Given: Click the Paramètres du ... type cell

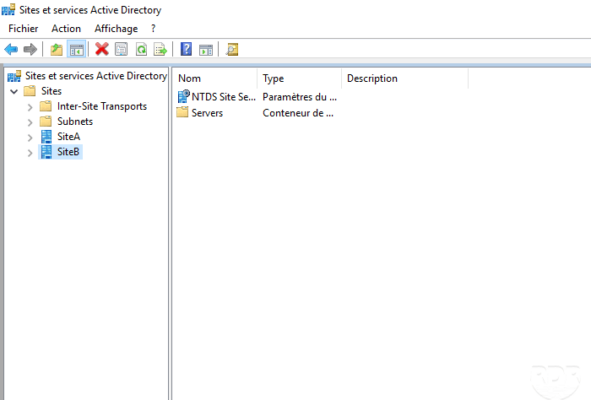Looking at the screenshot, I should click(x=300, y=97).
